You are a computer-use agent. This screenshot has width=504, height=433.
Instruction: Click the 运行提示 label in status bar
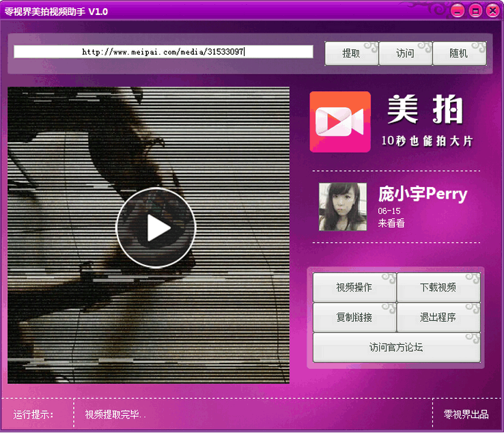coord(33,415)
